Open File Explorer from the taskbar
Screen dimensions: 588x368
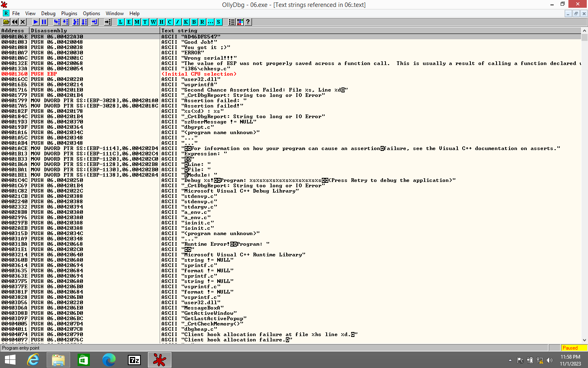pyautogui.click(x=58, y=360)
